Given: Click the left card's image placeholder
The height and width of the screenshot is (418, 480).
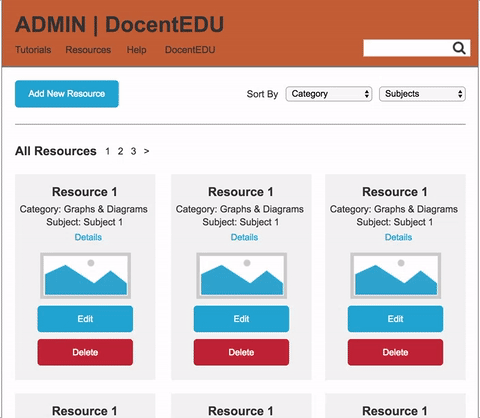Looking at the screenshot, I should click(x=85, y=275).
